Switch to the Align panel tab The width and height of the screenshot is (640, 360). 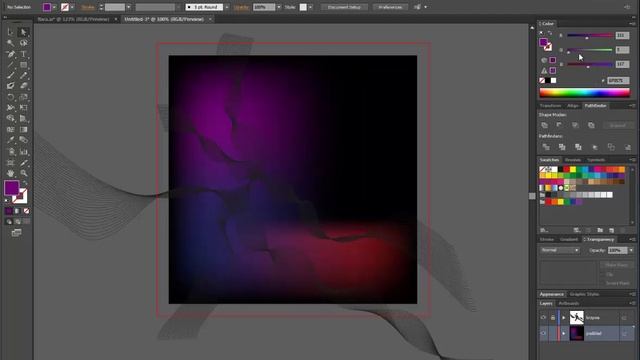573,106
